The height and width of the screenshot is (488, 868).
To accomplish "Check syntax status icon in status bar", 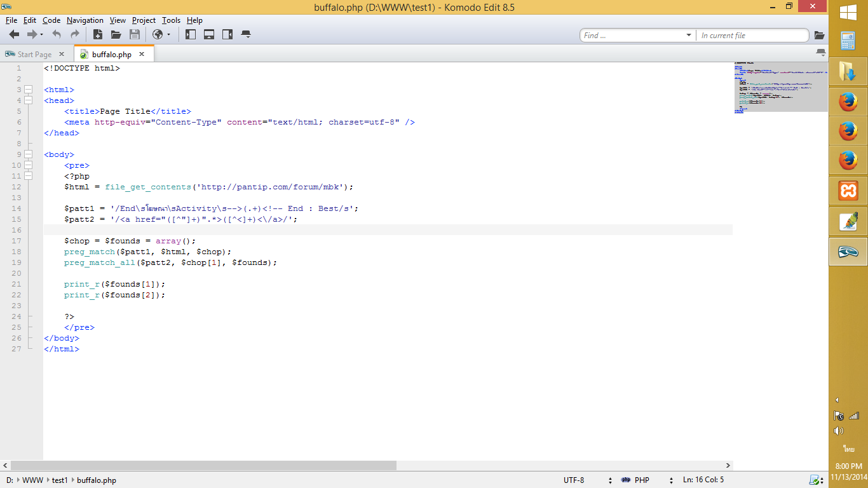I will coord(815,480).
